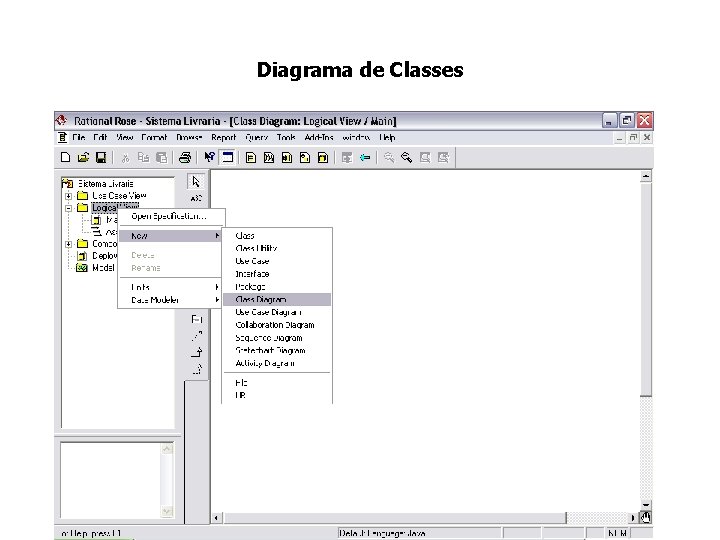Viewport: 720px width, 540px height.
Task: Click Browse Class Diagram toolbar icon
Action: pyautogui.click(x=251, y=158)
